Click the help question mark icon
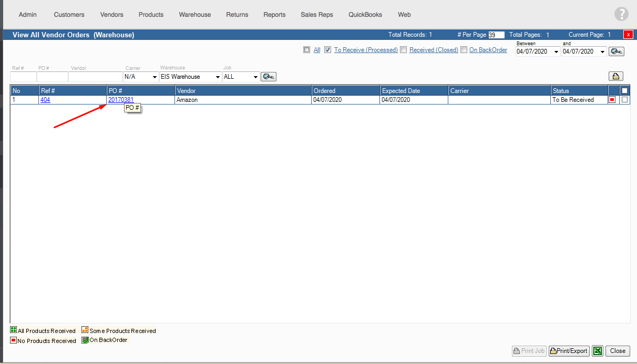The width and height of the screenshot is (637, 364). click(621, 14)
